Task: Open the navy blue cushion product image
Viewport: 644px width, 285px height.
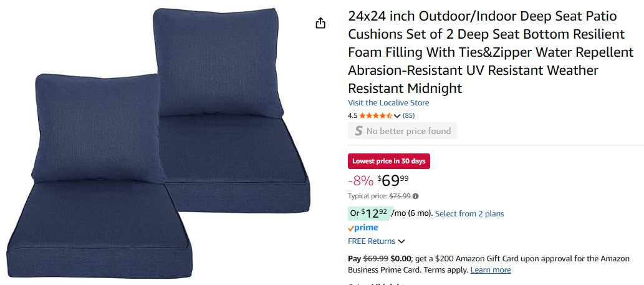Action: 162,143
